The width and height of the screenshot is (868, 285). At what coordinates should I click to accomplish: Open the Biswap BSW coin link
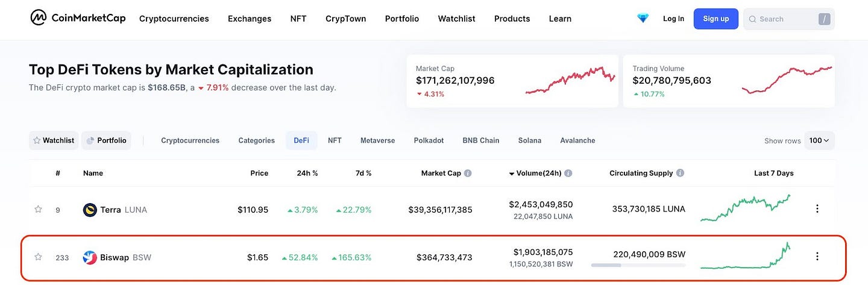[125, 257]
